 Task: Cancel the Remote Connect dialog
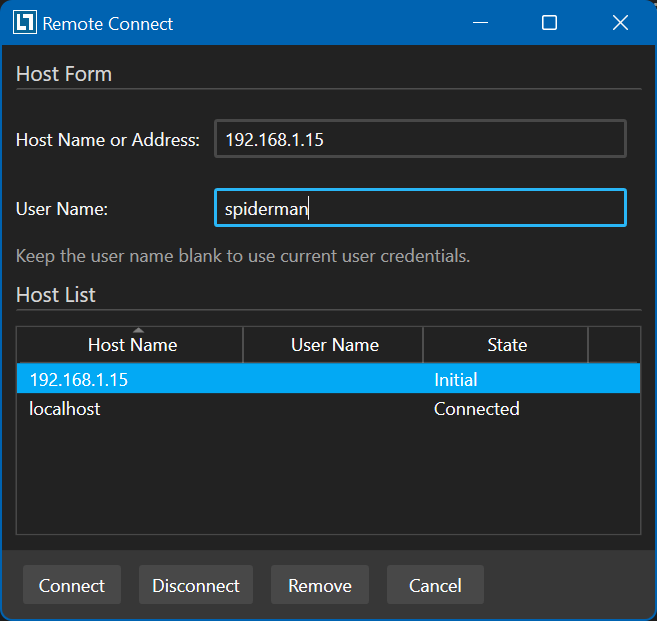point(435,585)
